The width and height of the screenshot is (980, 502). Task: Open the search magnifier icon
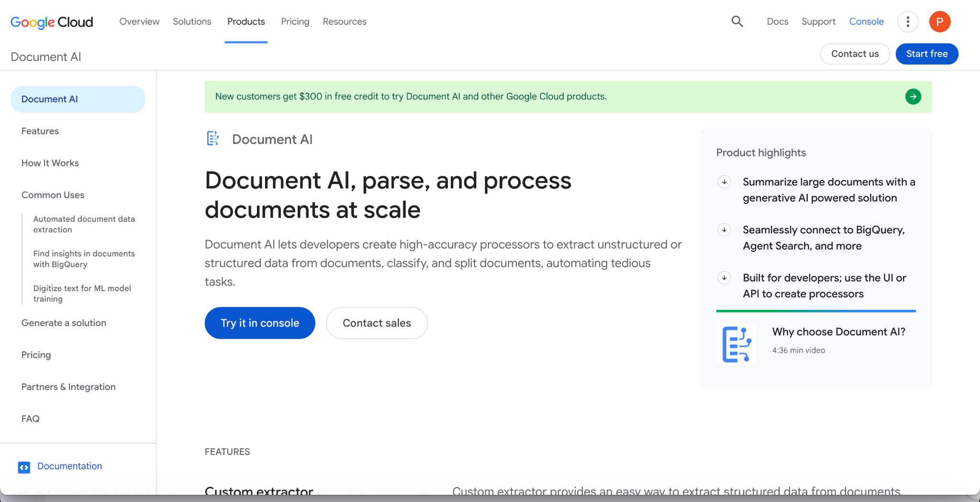pyautogui.click(x=737, y=22)
